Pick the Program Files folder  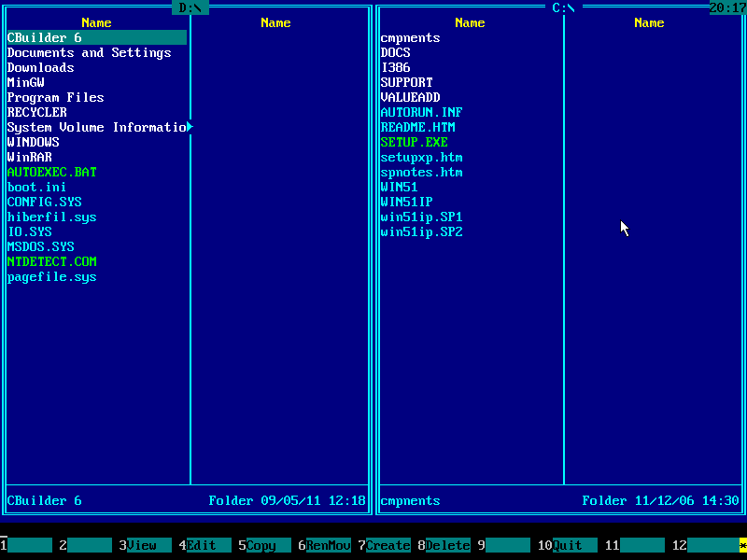55,97
